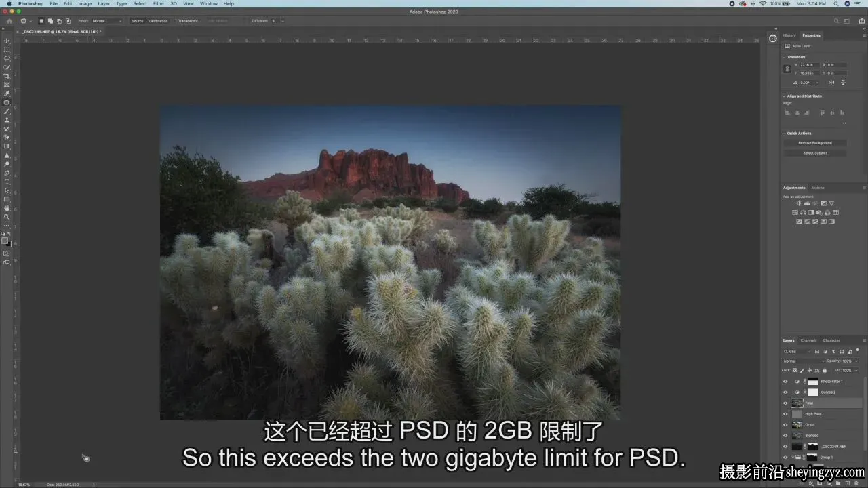
Task: Choose Destination patch option
Action: click(x=159, y=21)
